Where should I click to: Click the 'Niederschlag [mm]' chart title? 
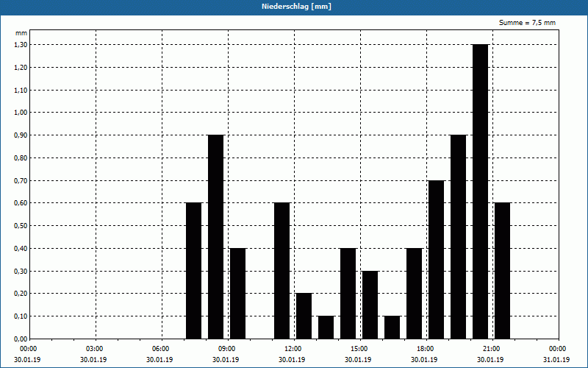296,7
